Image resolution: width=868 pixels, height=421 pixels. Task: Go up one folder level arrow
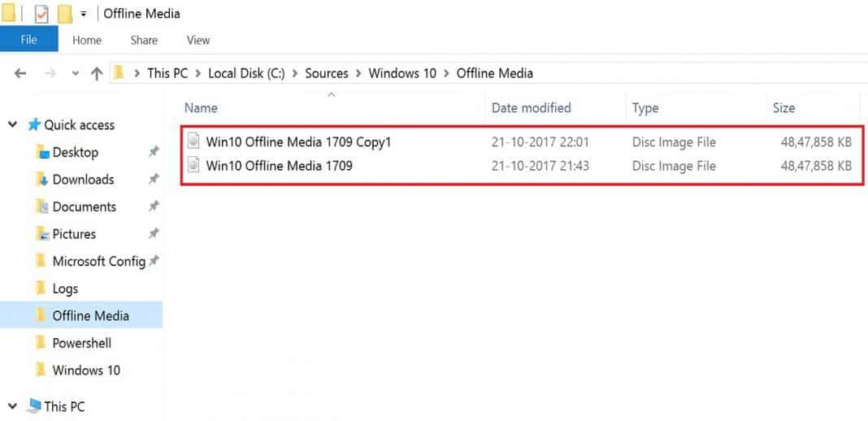[97, 73]
